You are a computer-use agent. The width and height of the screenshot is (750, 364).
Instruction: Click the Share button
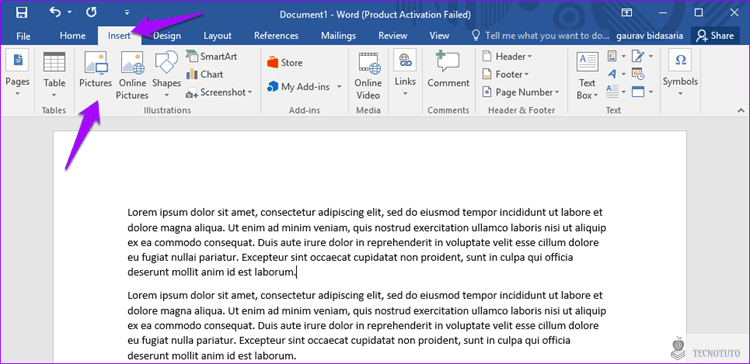click(715, 36)
